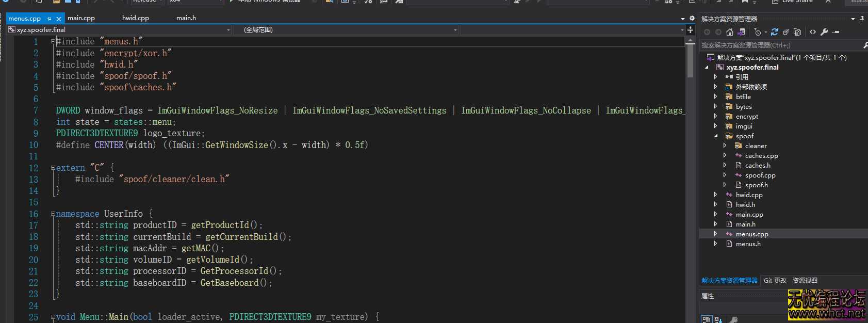The width and height of the screenshot is (868, 323).
Task: Toggle auto-hide pin for Solution Explorer
Action: coord(862,19)
